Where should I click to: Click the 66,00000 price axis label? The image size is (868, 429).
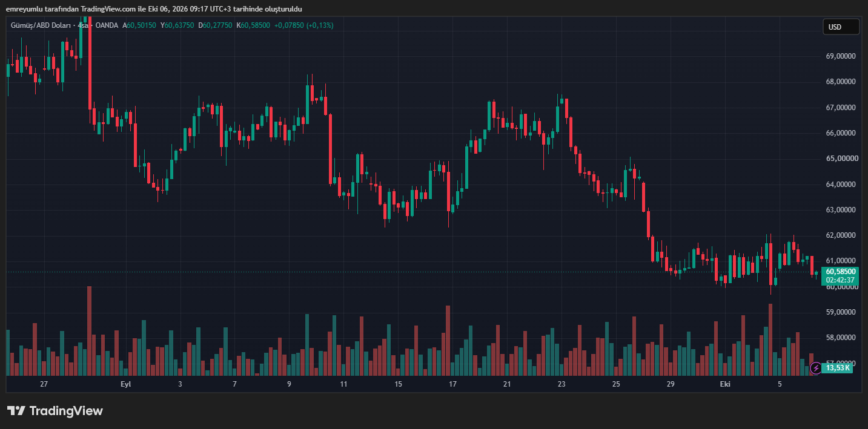(x=842, y=133)
